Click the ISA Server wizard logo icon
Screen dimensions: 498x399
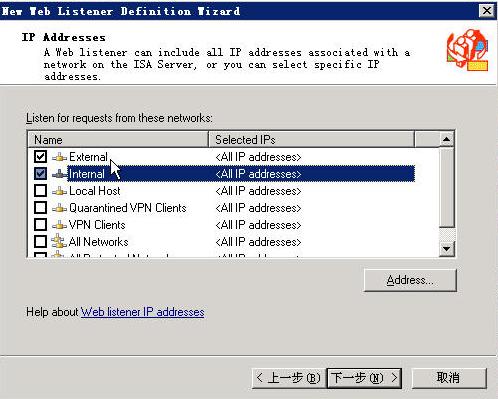pyautogui.click(x=468, y=50)
